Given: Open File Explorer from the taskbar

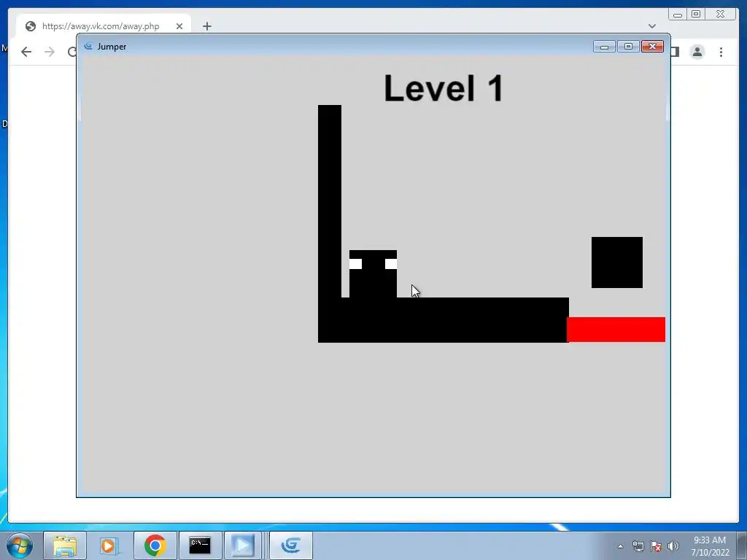Looking at the screenshot, I should [x=65, y=545].
